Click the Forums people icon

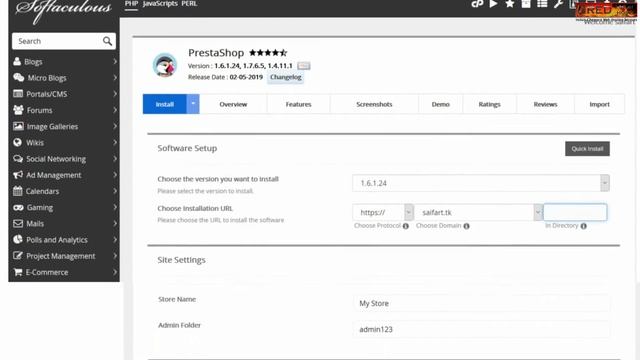[18, 110]
